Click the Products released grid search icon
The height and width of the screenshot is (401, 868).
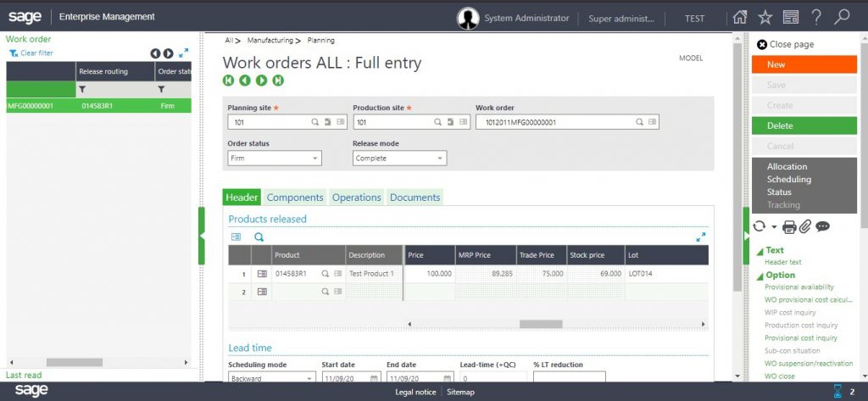tap(259, 237)
